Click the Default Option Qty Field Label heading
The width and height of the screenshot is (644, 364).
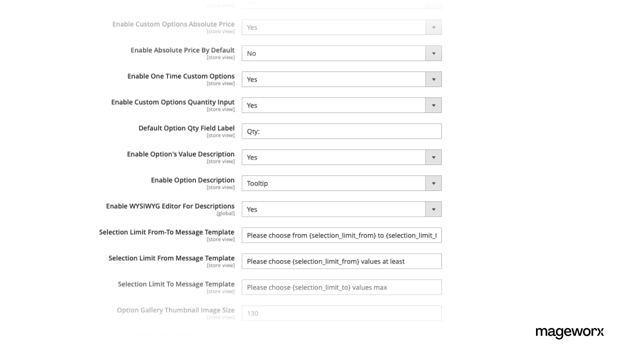tap(186, 128)
